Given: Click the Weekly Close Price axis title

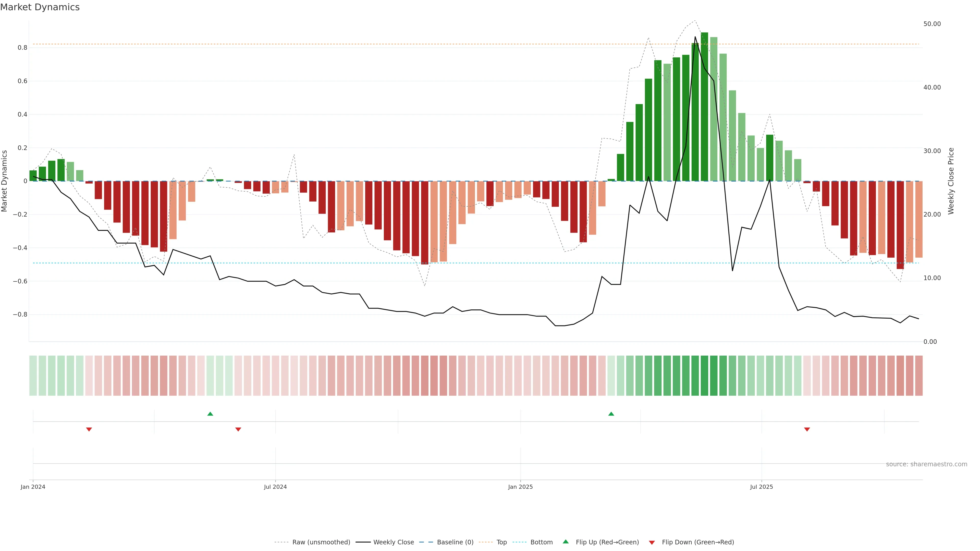Looking at the screenshot, I should pos(951,181).
